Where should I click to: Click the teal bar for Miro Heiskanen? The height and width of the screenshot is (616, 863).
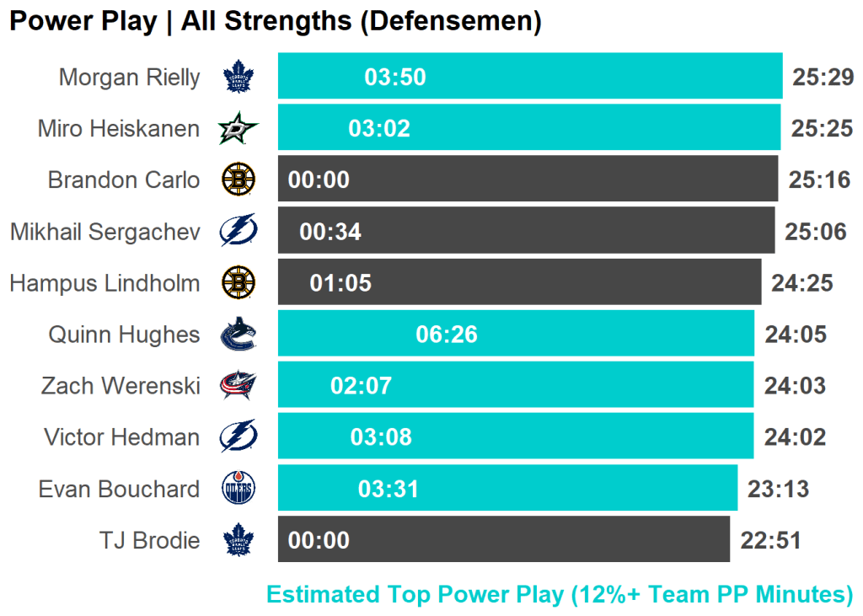590,128
